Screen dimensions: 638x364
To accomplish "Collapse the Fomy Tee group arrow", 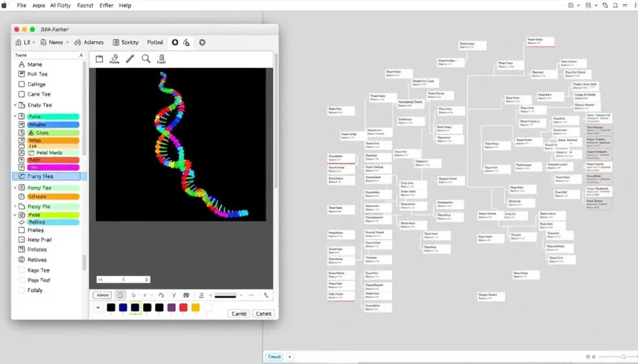I will [16, 188].
